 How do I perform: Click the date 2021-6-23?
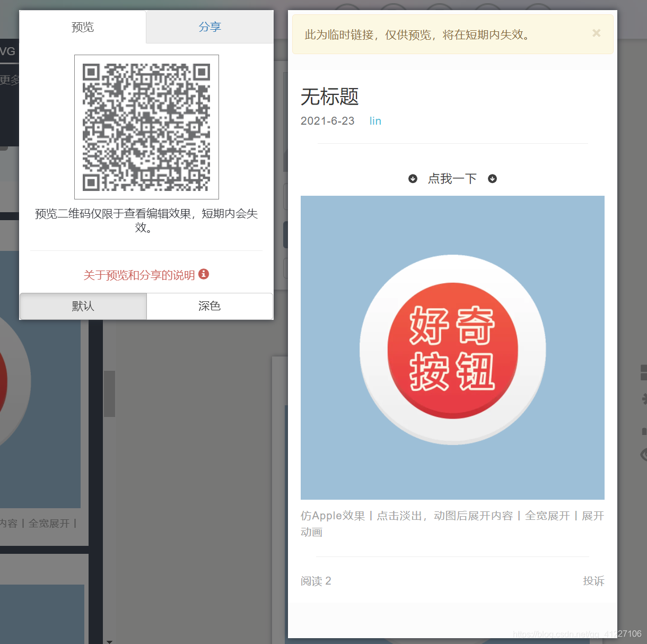(x=328, y=121)
